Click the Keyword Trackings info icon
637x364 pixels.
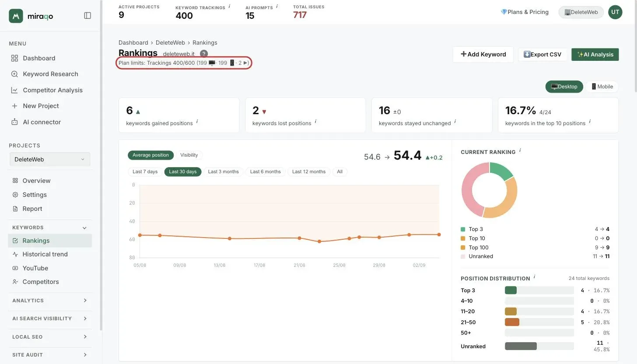point(230,6)
